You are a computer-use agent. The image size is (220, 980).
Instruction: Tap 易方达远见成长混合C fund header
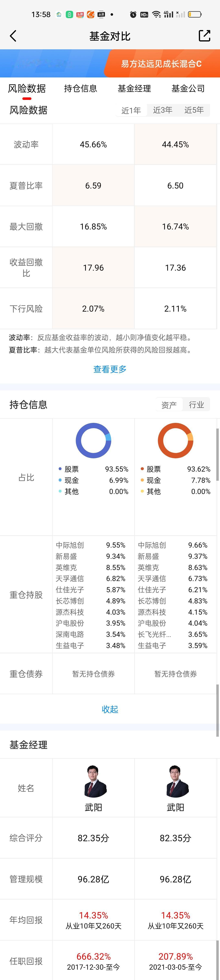point(161,64)
